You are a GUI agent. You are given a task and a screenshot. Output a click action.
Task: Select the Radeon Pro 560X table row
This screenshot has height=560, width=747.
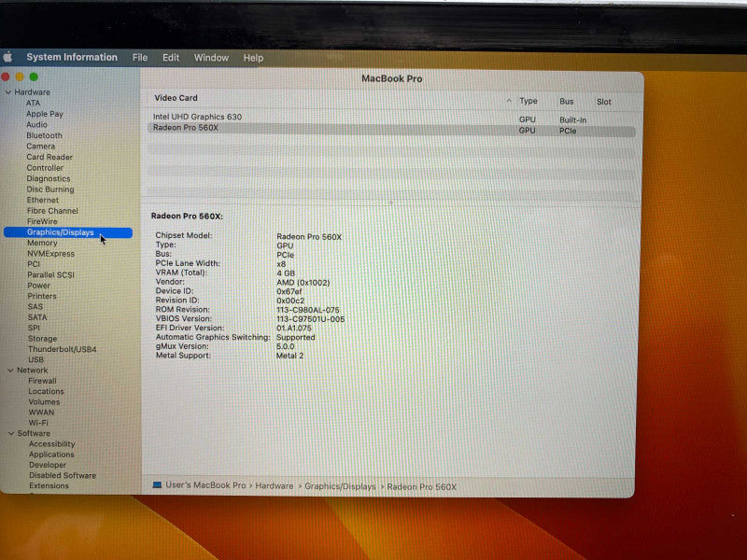click(391, 129)
